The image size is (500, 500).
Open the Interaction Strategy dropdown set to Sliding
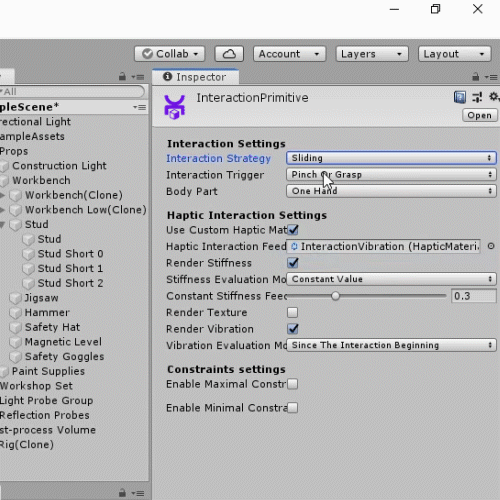[x=391, y=158]
